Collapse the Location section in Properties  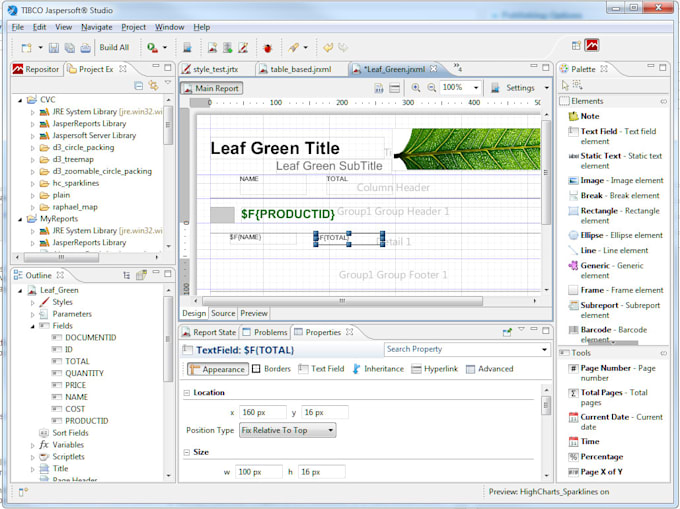point(187,393)
